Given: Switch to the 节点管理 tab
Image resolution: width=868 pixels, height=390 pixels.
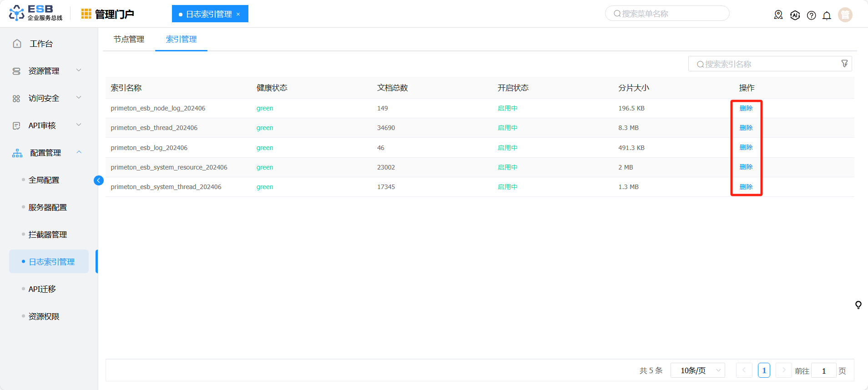Looking at the screenshot, I should click(129, 40).
